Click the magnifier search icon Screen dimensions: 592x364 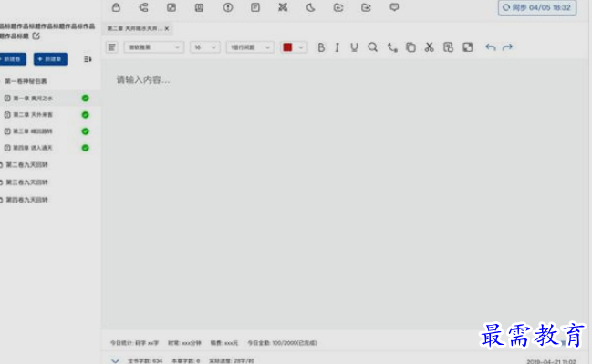tap(373, 47)
